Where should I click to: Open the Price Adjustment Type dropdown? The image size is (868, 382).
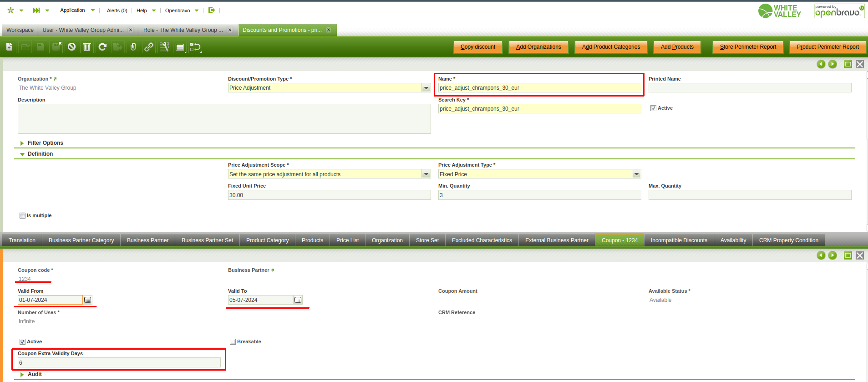tap(636, 174)
